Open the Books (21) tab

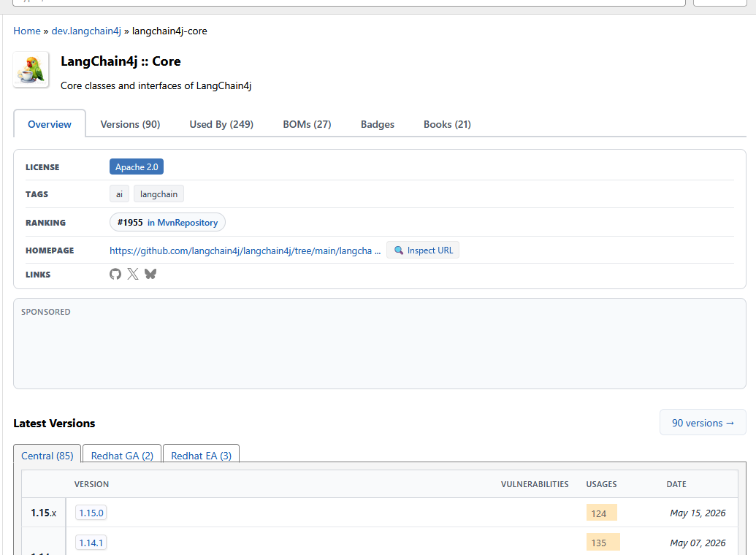447,124
